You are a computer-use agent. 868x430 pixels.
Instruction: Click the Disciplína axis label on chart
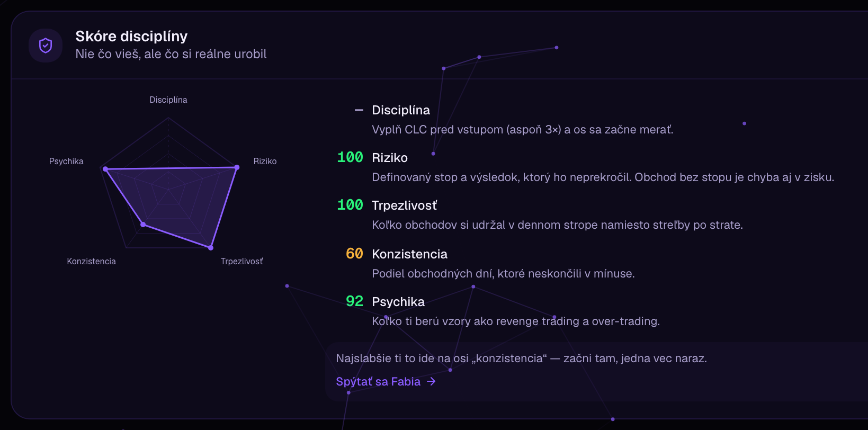click(x=168, y=100)
